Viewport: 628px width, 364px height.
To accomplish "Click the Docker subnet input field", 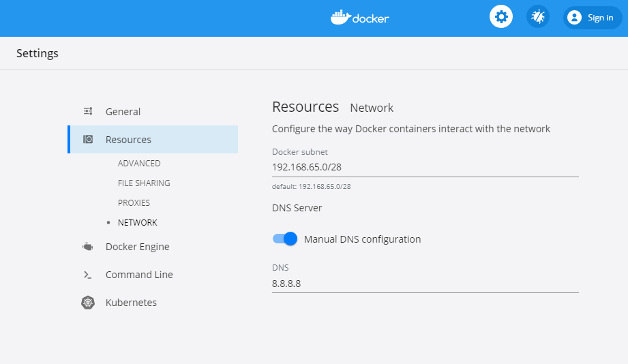I will coord(425,168).
